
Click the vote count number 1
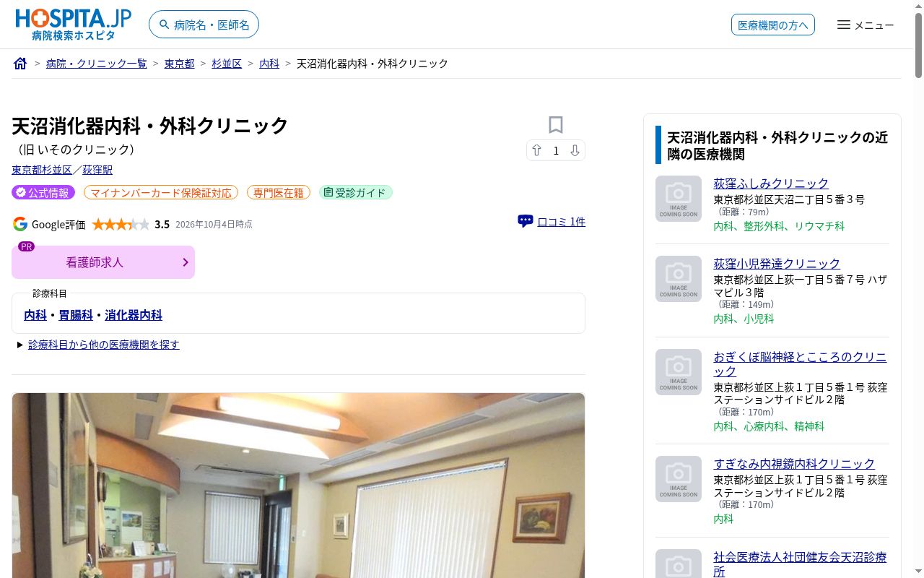[556, 150]
